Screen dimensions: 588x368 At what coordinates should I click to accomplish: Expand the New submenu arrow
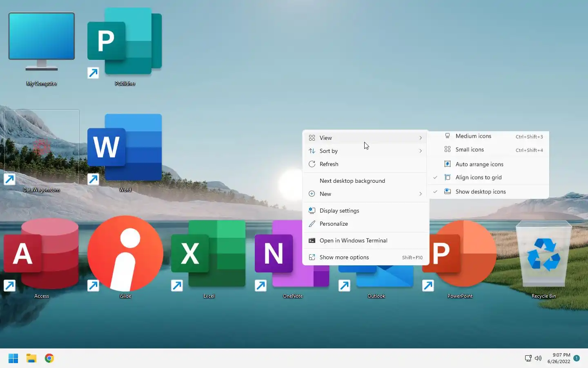click(x=420, y=194)
